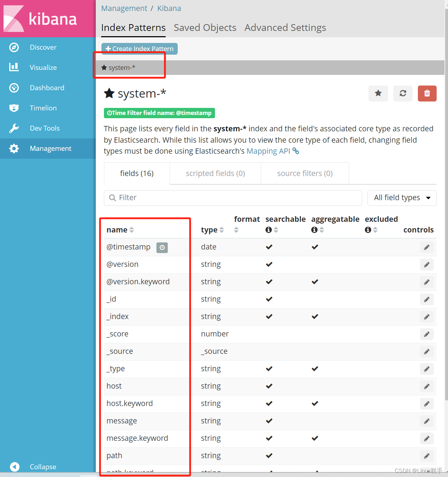The width and height of the screenshot is (448, 477).
Task: Click the @timestamp field name
Action: 128,247
